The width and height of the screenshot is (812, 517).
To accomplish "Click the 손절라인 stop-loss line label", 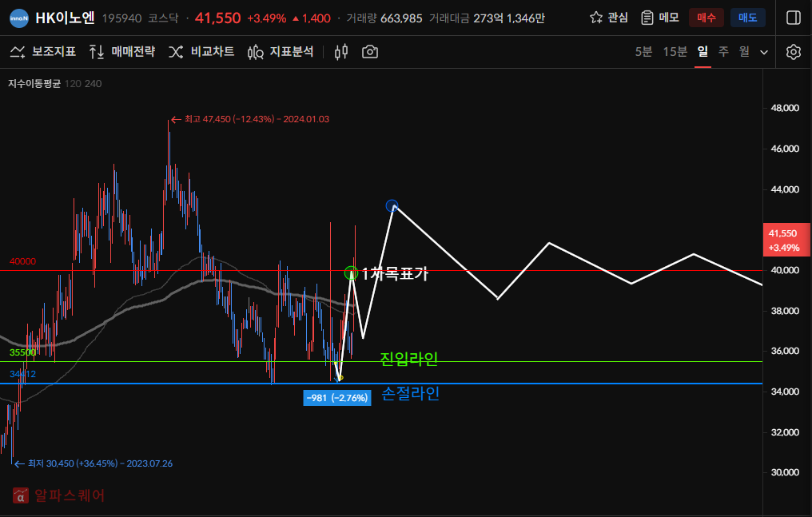I will [x=411, y=394].
